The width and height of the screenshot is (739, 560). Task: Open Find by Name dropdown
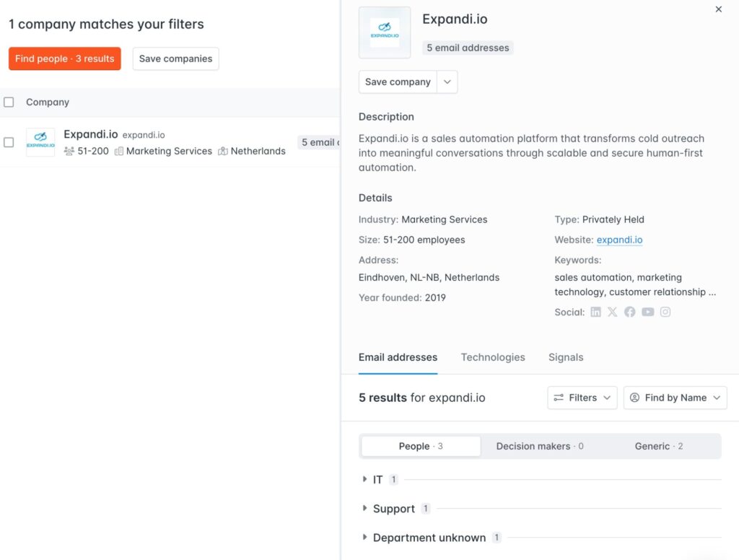(x=675, y=398)
